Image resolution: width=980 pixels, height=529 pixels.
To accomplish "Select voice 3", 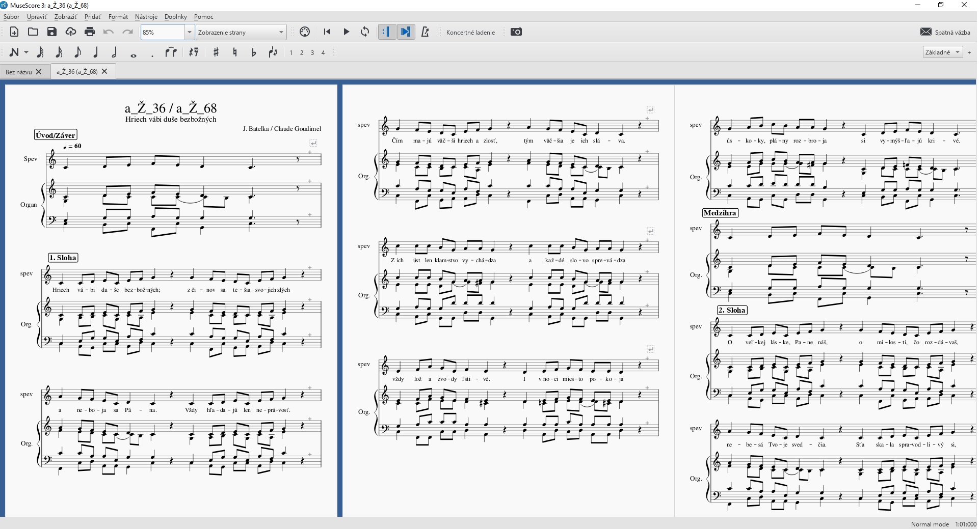I will (312, 53).
